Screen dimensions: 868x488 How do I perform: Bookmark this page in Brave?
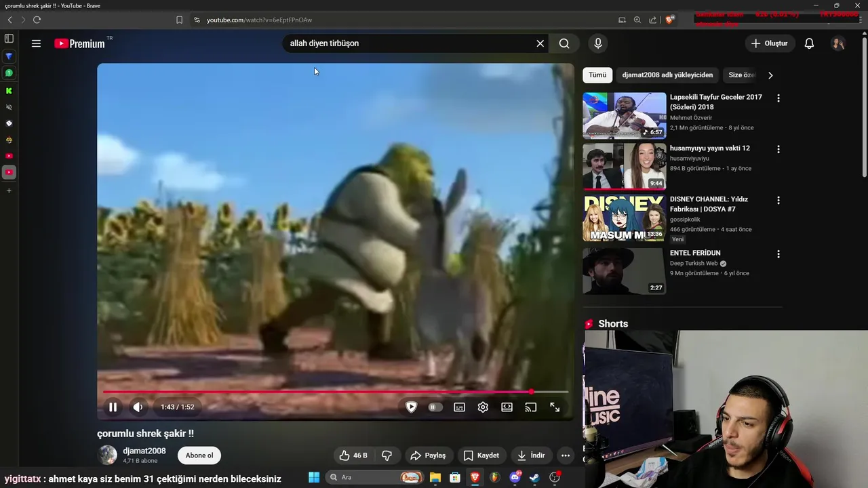(179, 20)
